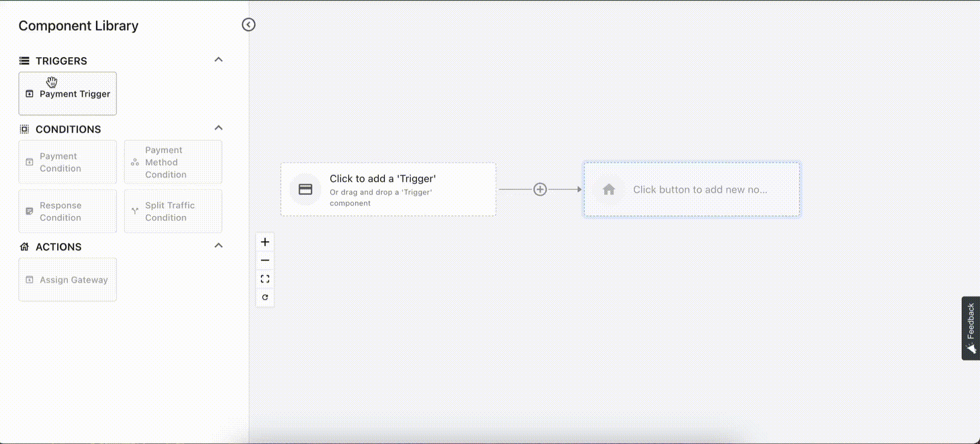Select the Assign Gateway component

click(x=67, y=279)
